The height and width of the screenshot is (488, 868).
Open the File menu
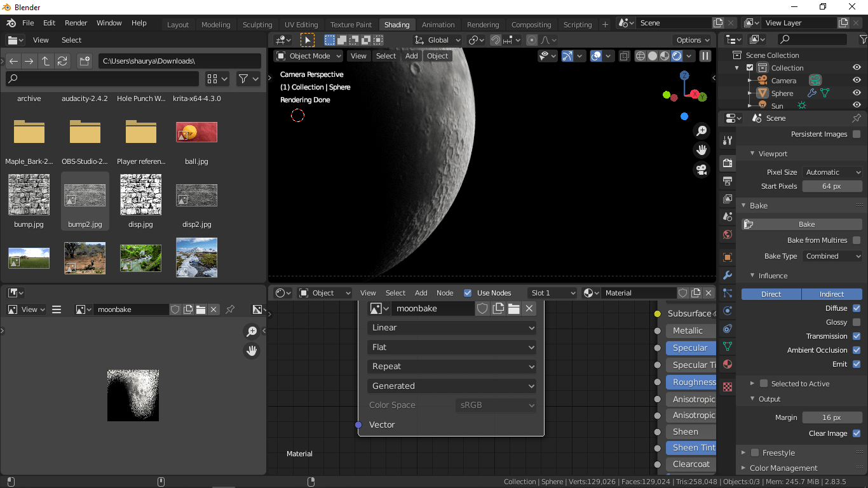(28, 23)
